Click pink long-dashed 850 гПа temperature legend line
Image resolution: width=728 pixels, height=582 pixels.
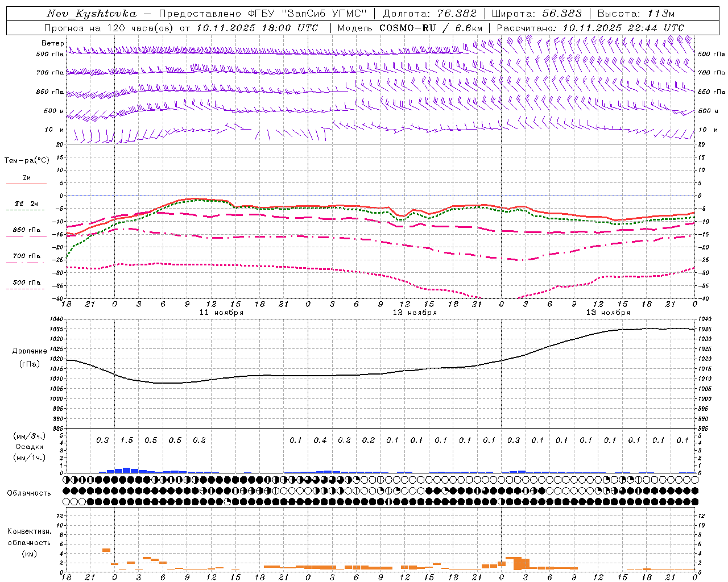click(x=26, y=236)
